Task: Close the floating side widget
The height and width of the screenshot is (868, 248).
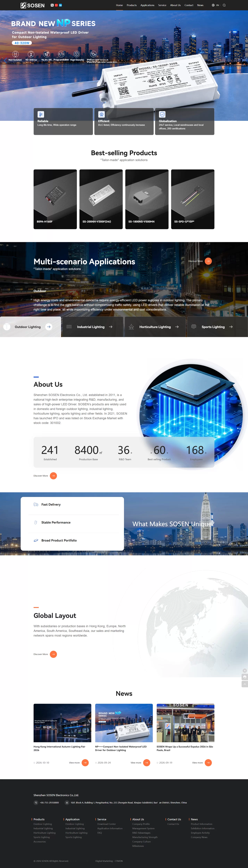Action: (x=245, y=671)
